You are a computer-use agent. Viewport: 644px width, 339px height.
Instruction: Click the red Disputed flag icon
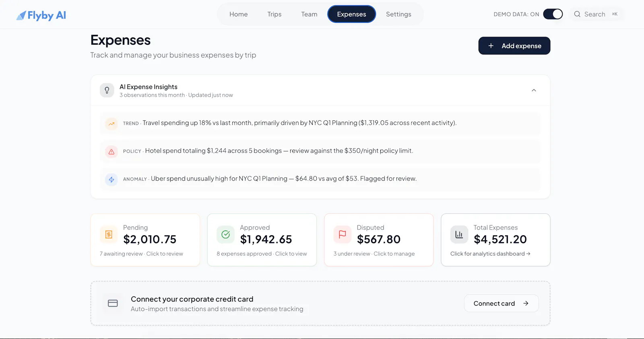[343, 234]
